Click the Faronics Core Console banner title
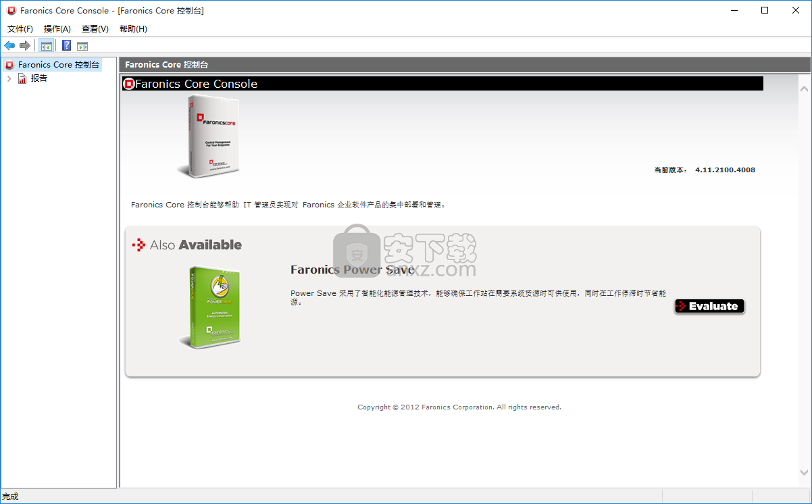The image size is (812, 504). pos(197,84)
